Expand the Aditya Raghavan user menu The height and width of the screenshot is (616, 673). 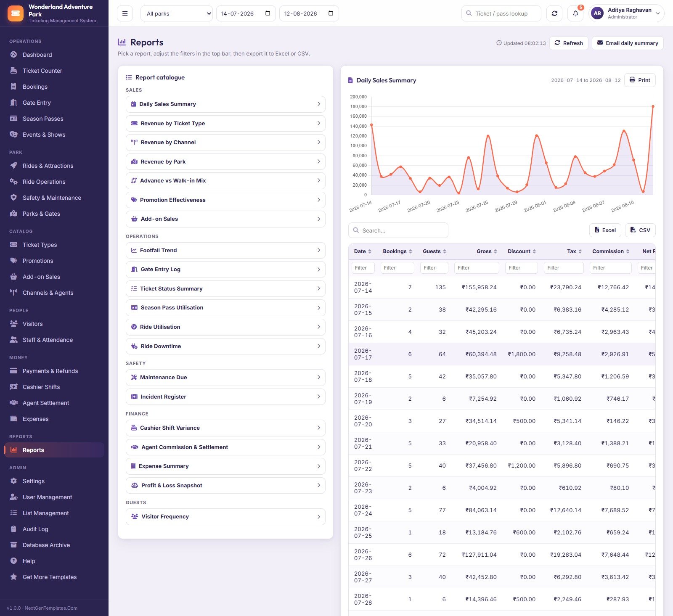(627, 13)
